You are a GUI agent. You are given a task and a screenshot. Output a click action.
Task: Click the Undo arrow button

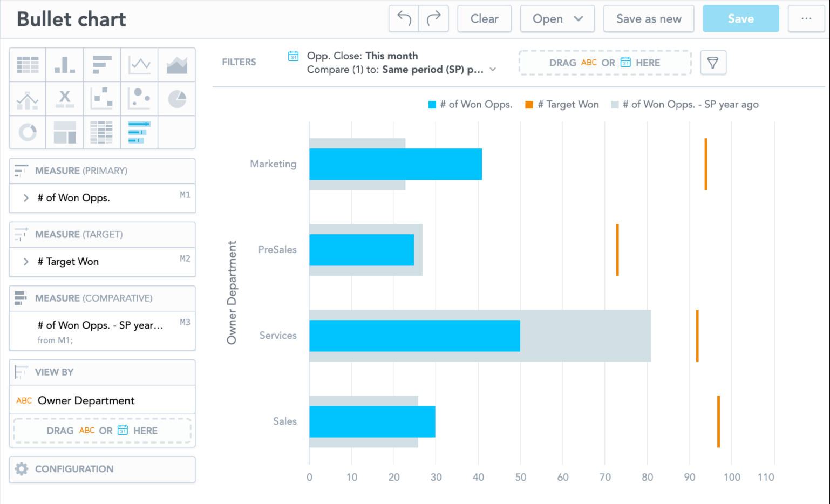[x=404, y=19]
